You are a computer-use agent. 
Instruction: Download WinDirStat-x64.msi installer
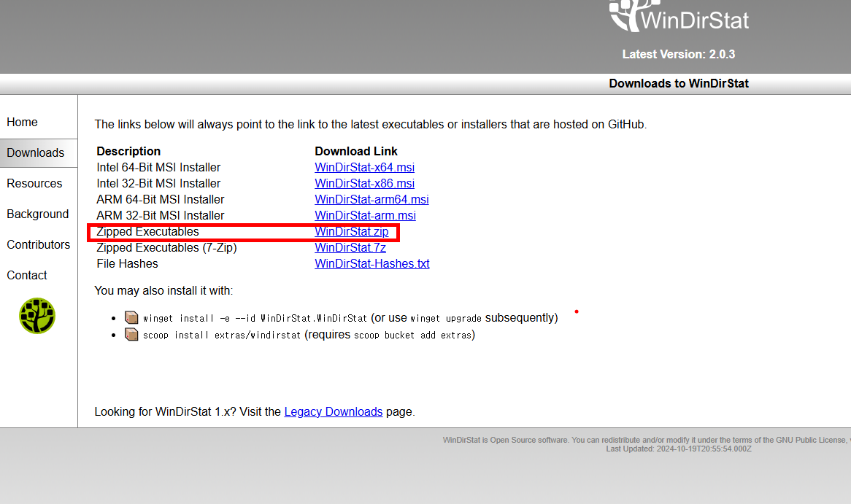pos(365,168)
